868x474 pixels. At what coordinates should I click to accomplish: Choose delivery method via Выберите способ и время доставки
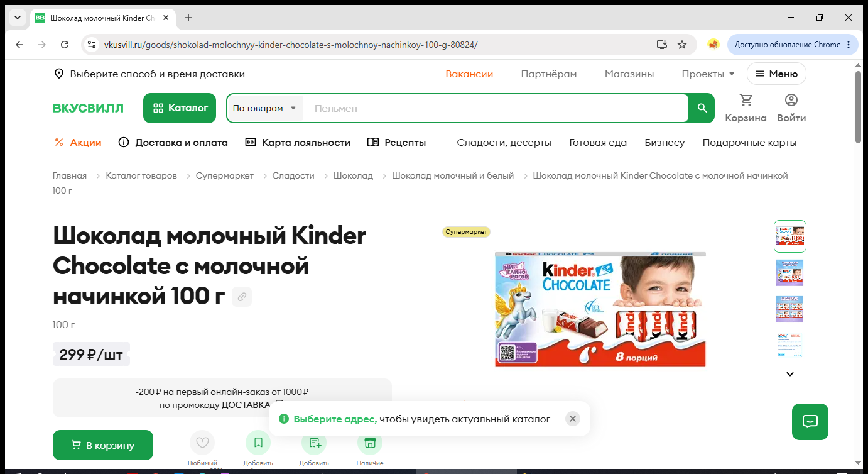(149, 74)
